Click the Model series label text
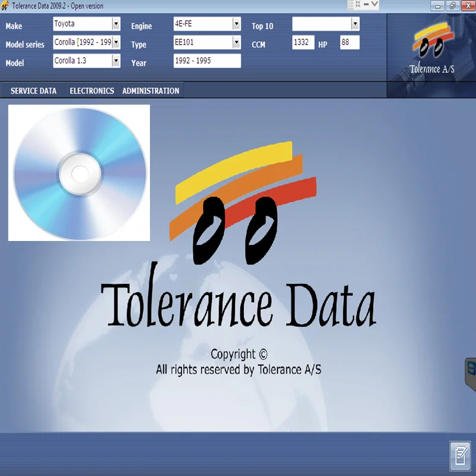 tap(25, 45)
